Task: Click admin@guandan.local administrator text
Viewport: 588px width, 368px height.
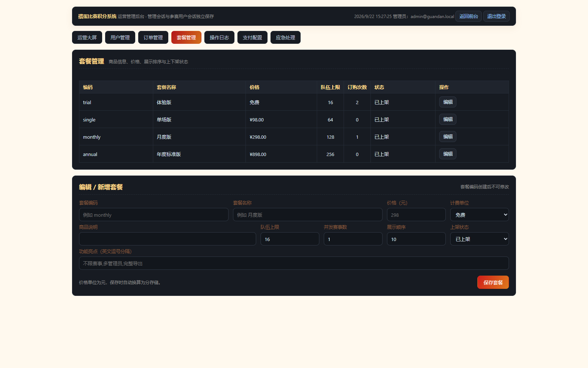Action: click(x=432, y=17)
